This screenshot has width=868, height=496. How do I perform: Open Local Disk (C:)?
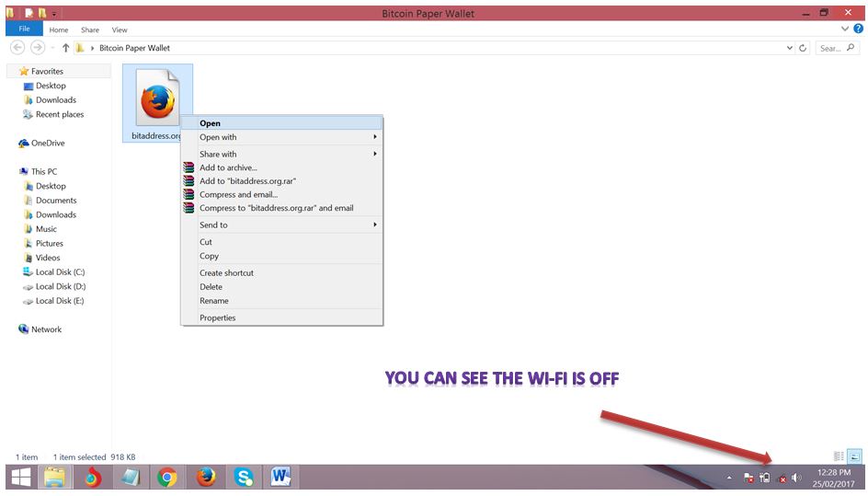[x=60, y=272]
